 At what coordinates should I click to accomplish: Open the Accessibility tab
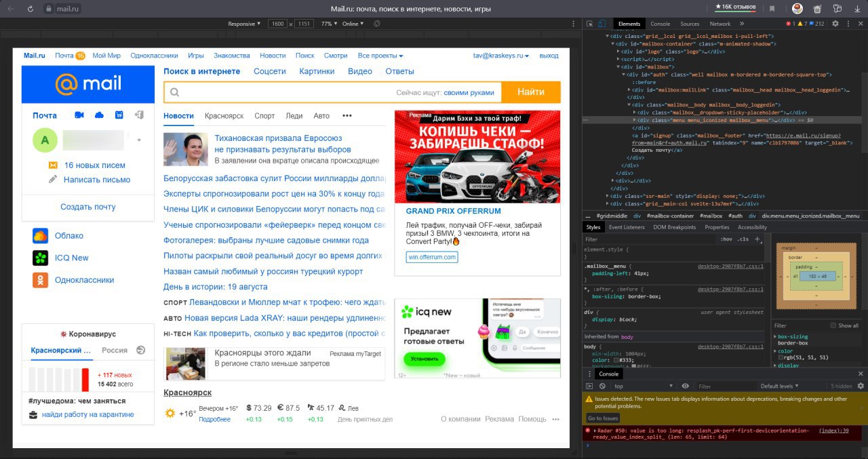point(752,227)
